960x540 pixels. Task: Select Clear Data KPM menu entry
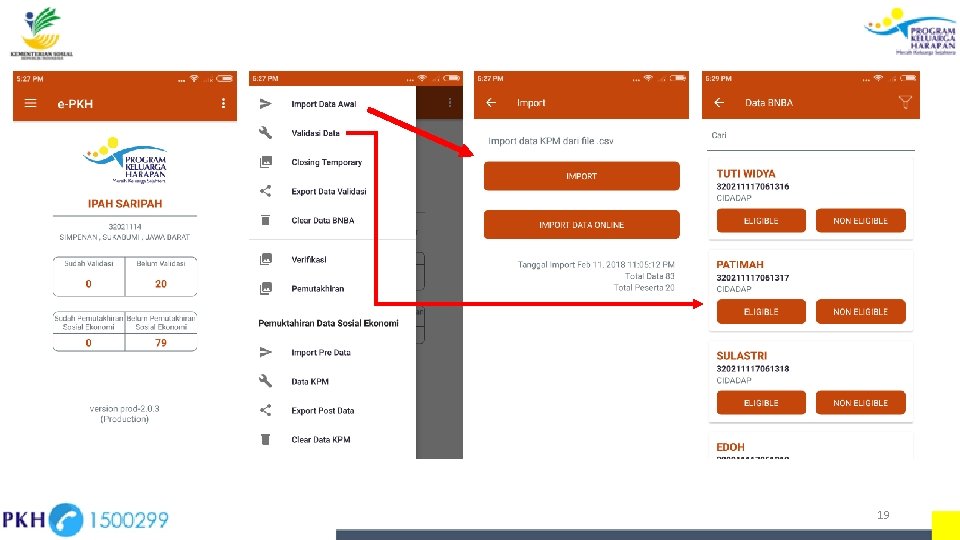[321, 440]
